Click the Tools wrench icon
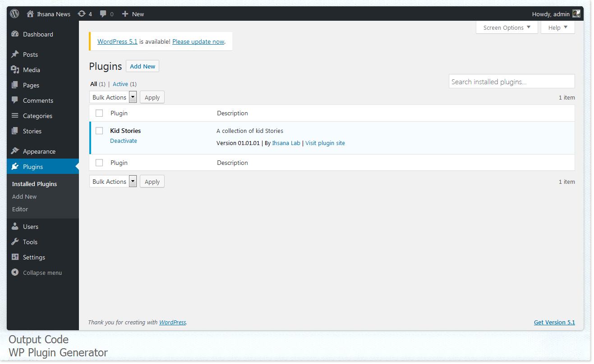 click(15, 242)
